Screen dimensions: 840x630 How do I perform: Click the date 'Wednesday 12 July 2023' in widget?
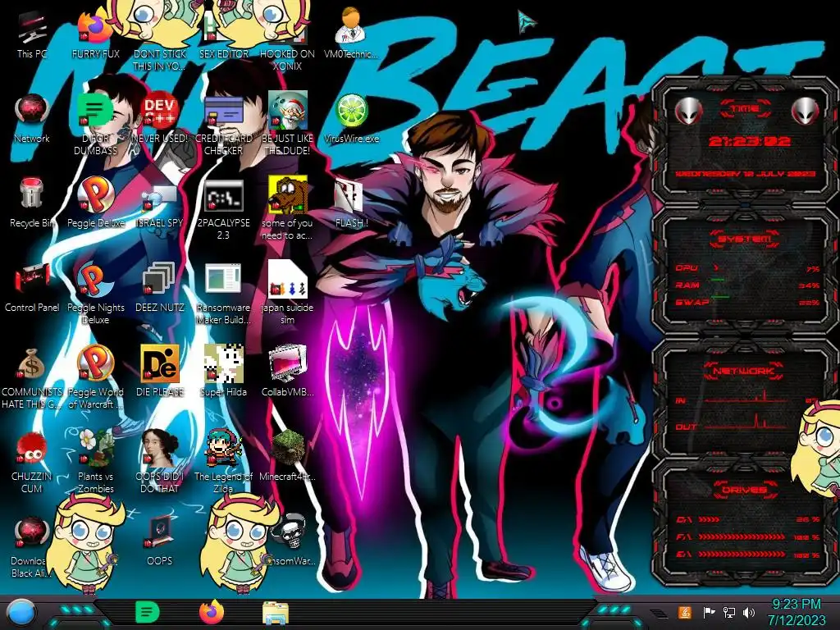click(x=745, y=174)
